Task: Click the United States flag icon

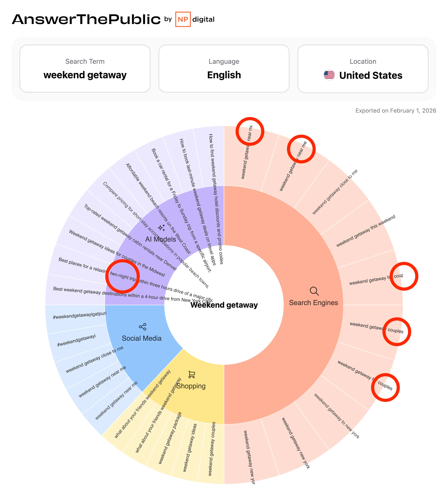Action: [329, 75]
